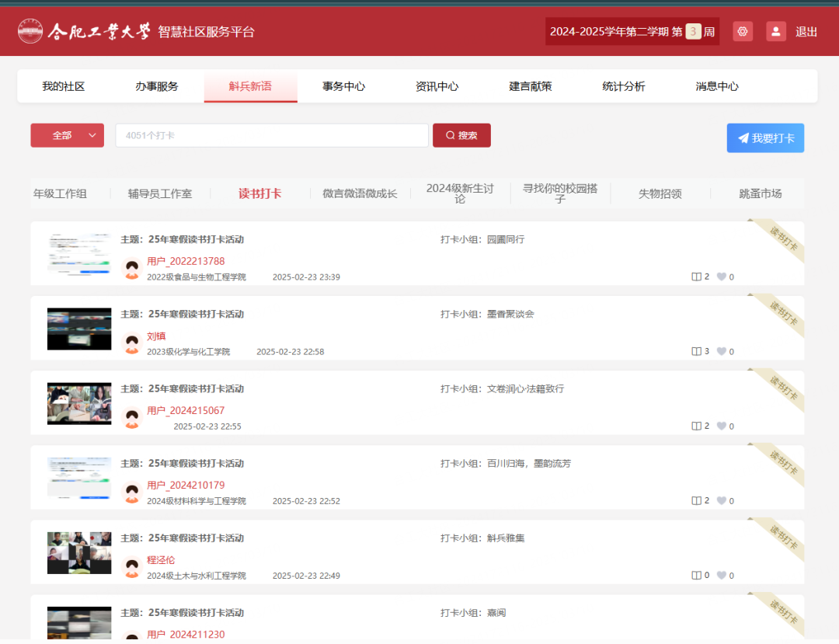
Task: Select the 失物招领 category
Action: pos(660,193)
